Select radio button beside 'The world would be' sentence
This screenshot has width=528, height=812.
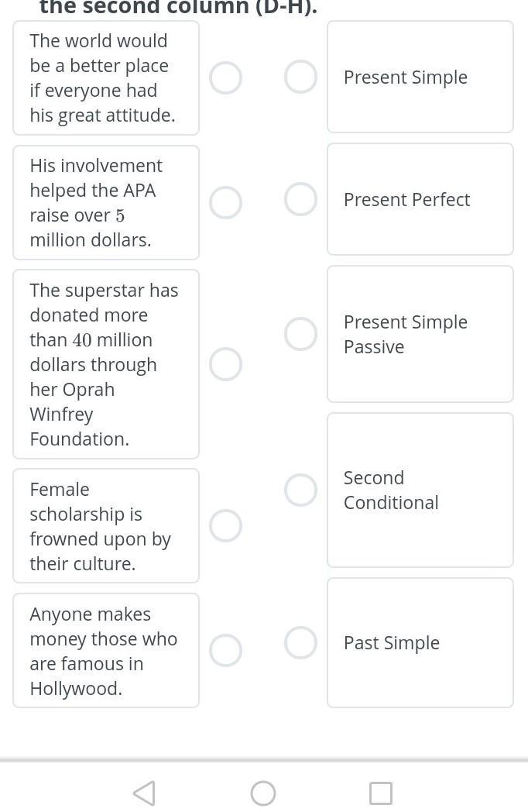pos(225,78)
